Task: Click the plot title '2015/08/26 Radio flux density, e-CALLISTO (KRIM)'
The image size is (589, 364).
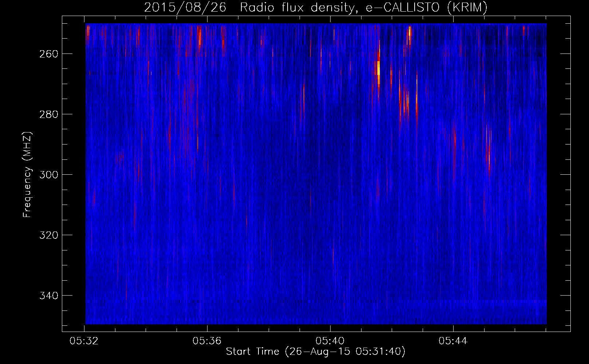Action: click(x=316, y=7)
